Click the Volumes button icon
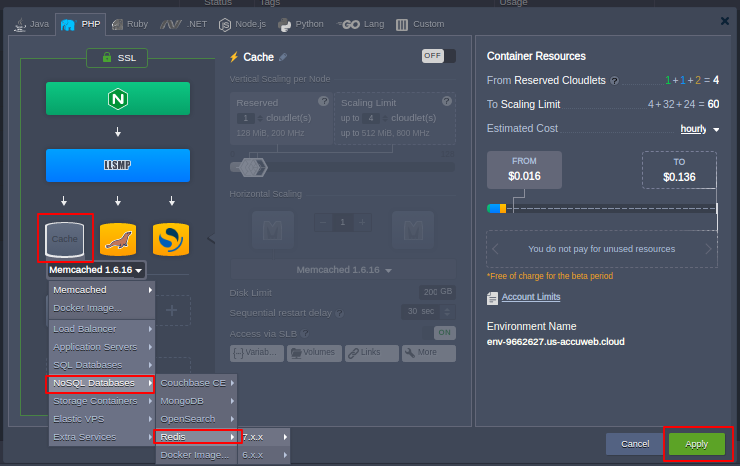Image resolution: width=740 pixels, height=466 pixels. tap(314, 353)
